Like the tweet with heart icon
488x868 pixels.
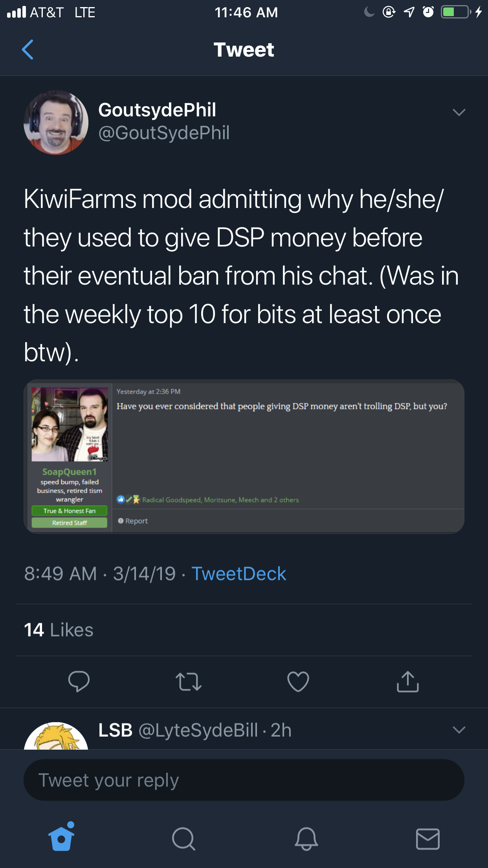pyautogui.click(x=298, y=681)
